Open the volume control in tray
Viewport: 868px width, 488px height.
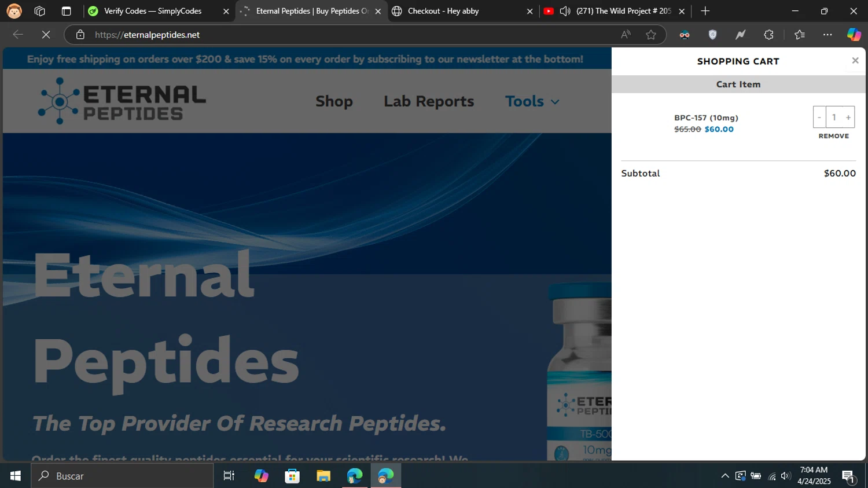tap(785, 476)
